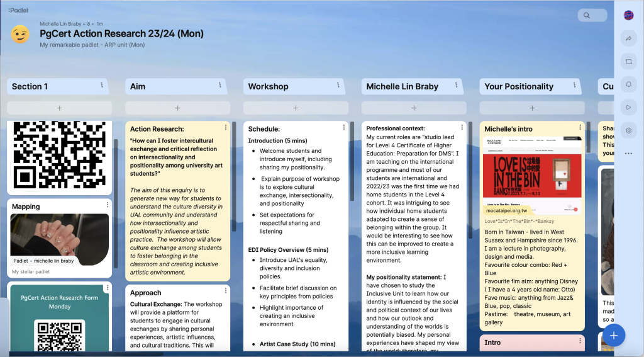The image size is (644, 357).
Task: Click 'EDI Policy Overview (5 mins)' heading
Action: (x=288, y=250)
